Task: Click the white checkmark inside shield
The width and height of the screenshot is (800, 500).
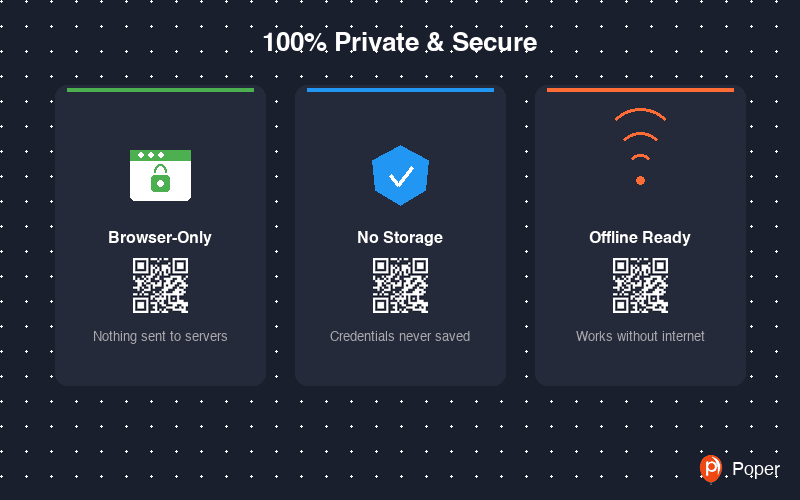Action: pyautogui.click(x=401, y=177)
